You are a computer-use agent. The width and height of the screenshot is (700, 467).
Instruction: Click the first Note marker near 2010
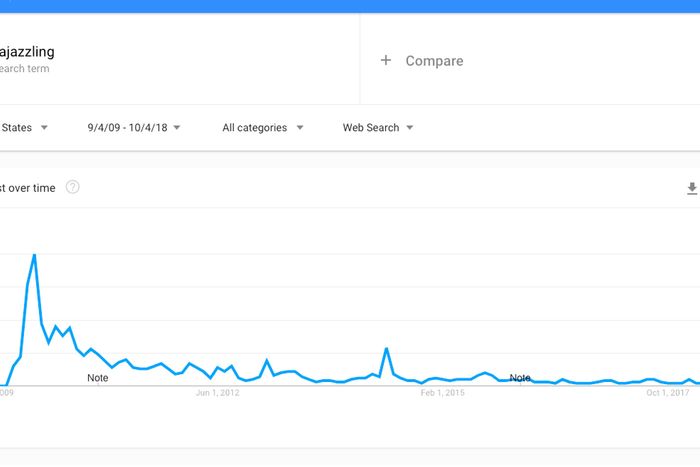coord(97,378)
